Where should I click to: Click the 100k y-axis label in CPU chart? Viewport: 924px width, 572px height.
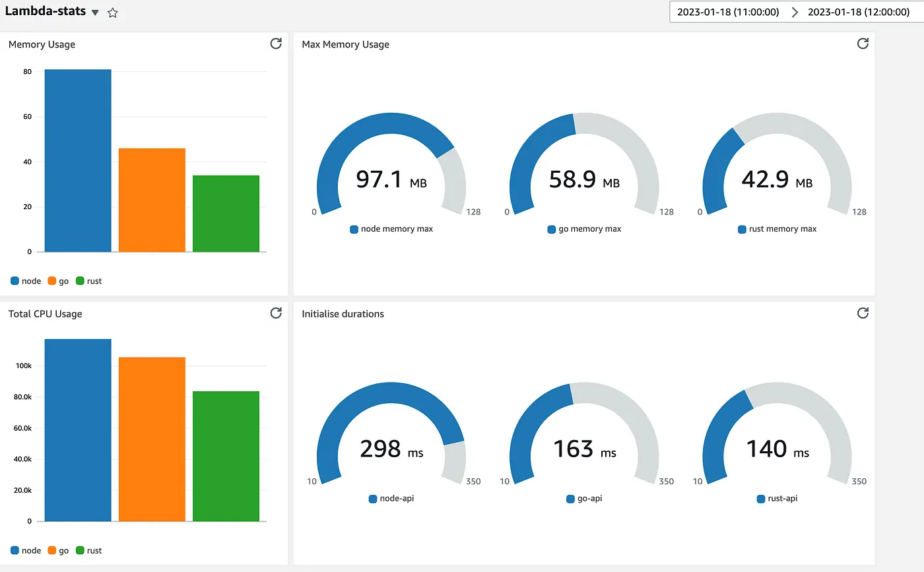23,365
